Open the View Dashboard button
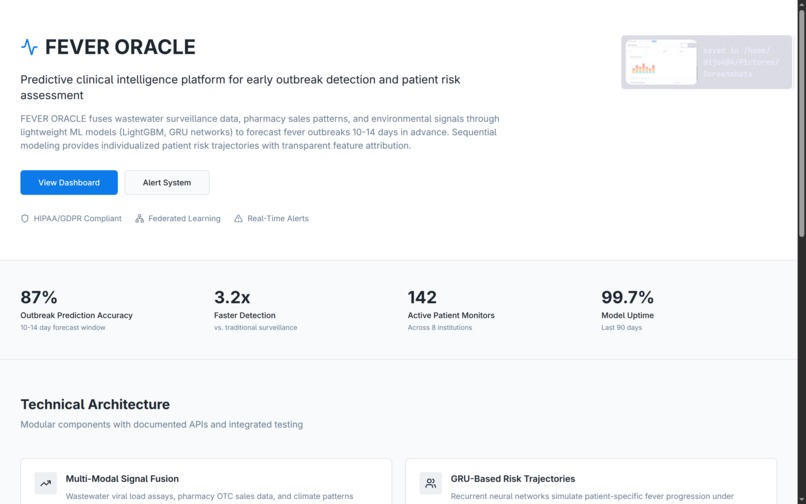The image size is (806, 504). point(69,183)
